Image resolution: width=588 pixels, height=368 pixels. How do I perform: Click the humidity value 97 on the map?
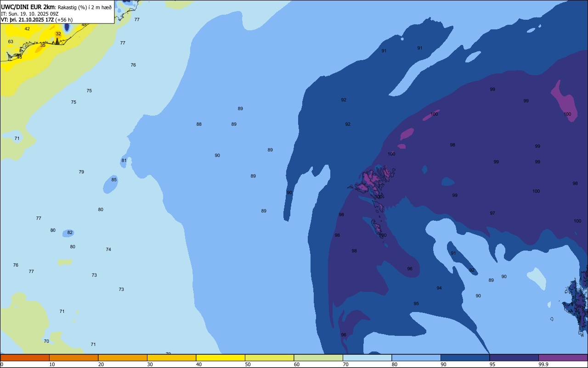tap(492, 213)
